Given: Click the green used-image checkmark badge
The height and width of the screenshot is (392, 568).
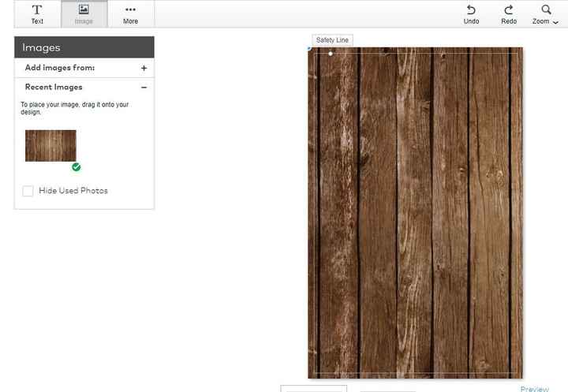Looking at the screenshot, I should click(76, 167).
